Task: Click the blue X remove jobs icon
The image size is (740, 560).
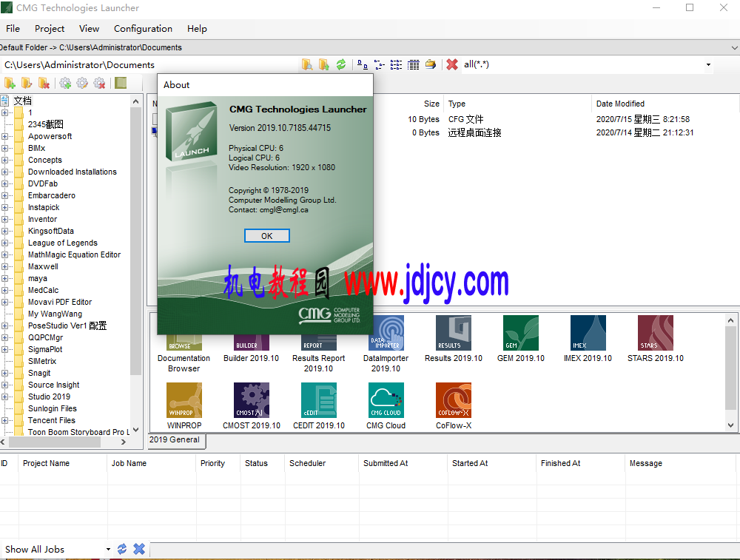Action: (139, 549)
